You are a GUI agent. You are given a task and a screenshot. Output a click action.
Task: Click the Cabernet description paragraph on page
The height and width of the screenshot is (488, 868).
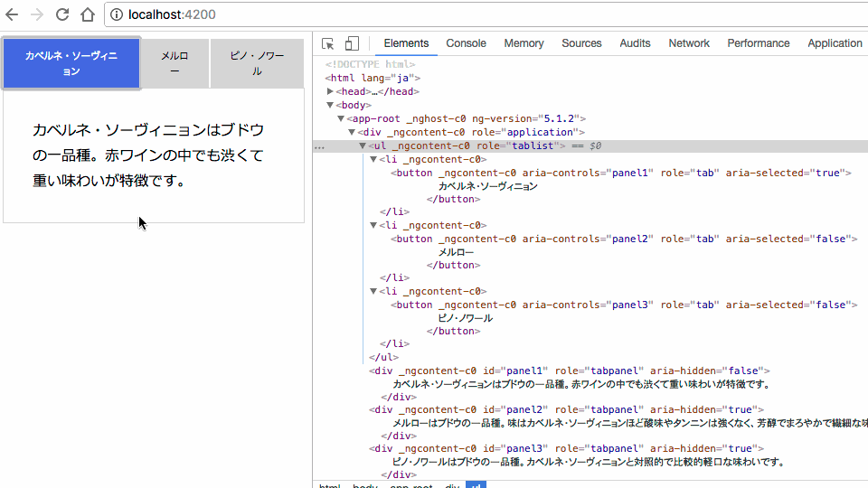coord(148,155)
